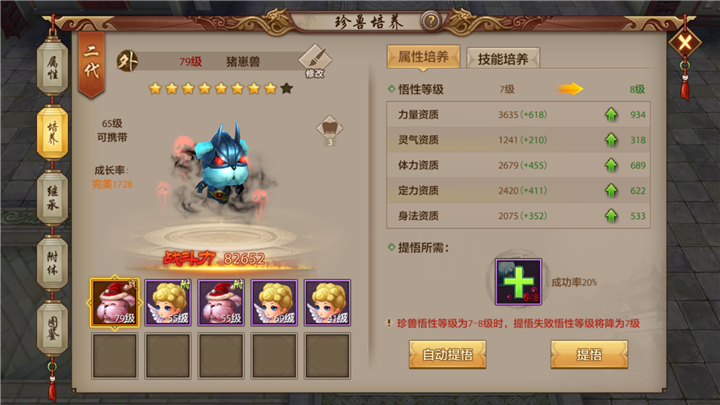Image resolution: width=720 pixels, height=405 pixels.
Task: Open the 继承 lantern sidebar tab
Action: [x=53, y=198]
